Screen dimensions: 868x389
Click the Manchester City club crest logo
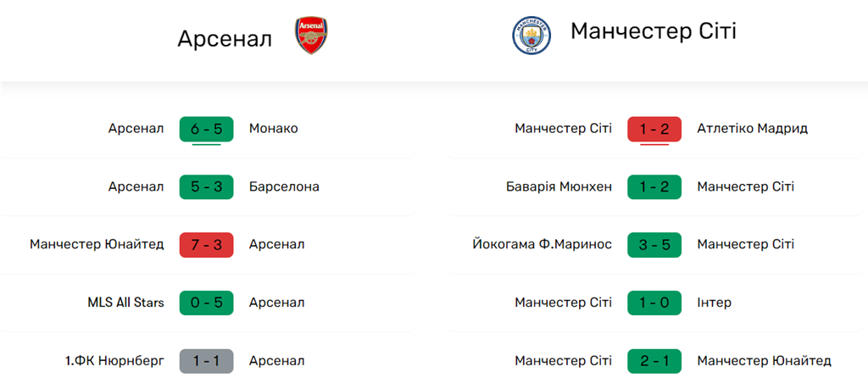click(531, 36)
